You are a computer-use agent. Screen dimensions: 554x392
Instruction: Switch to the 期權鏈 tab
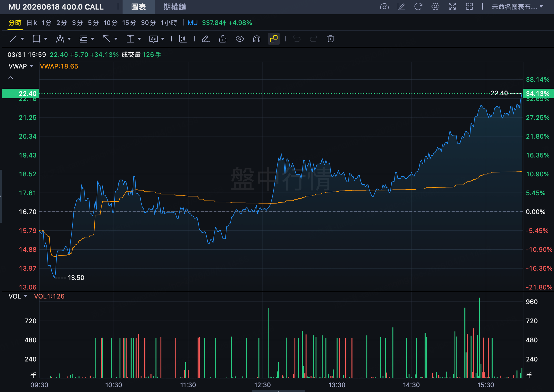(174, 7)
